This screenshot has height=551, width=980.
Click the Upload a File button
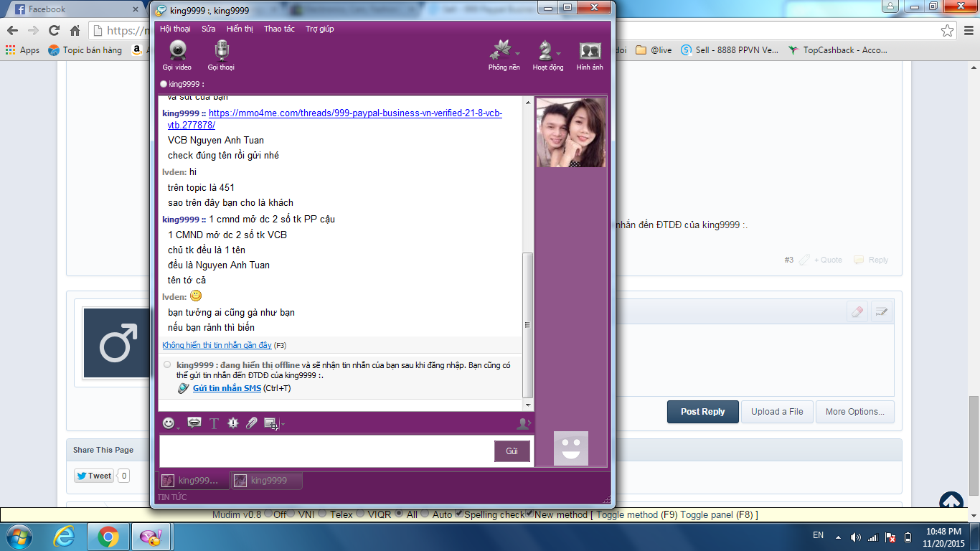tap(777, 412)
